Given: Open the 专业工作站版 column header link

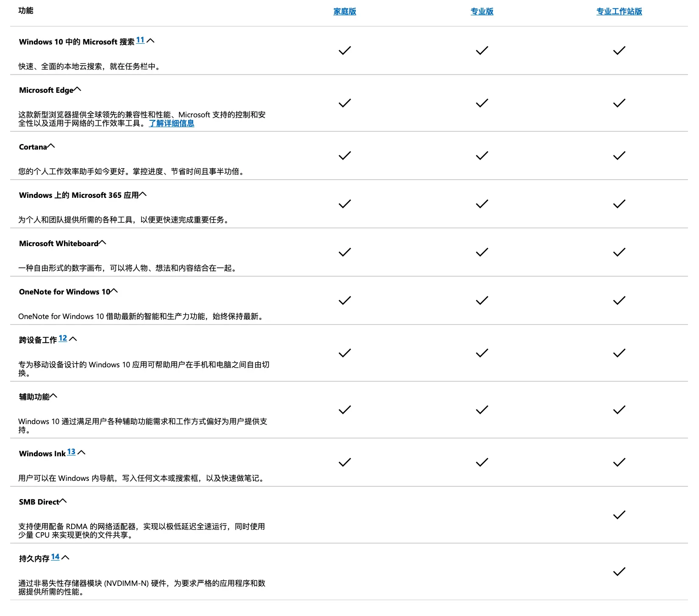Looking at the screenshot, I should pyautogui.click(x=619, y=11).
